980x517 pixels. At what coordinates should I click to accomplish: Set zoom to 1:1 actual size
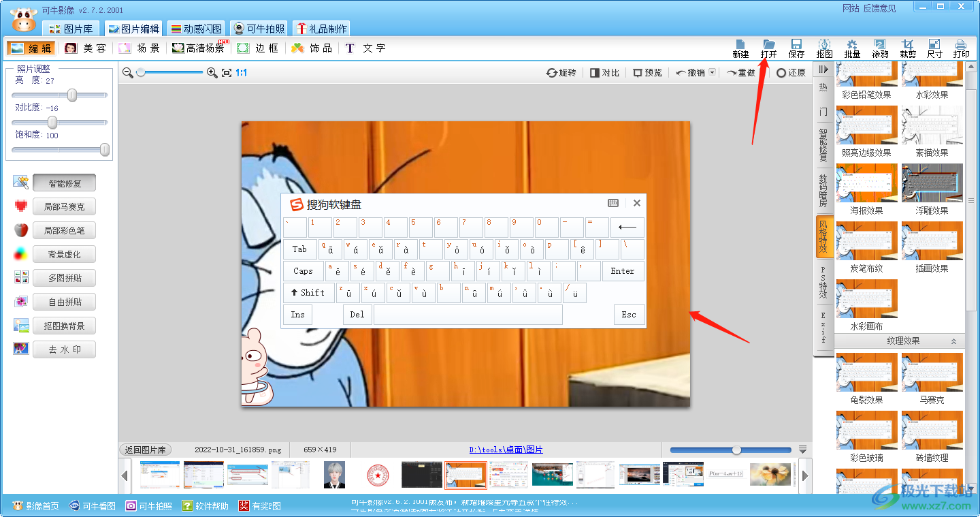pyautogui.click(x=241, y=72)
